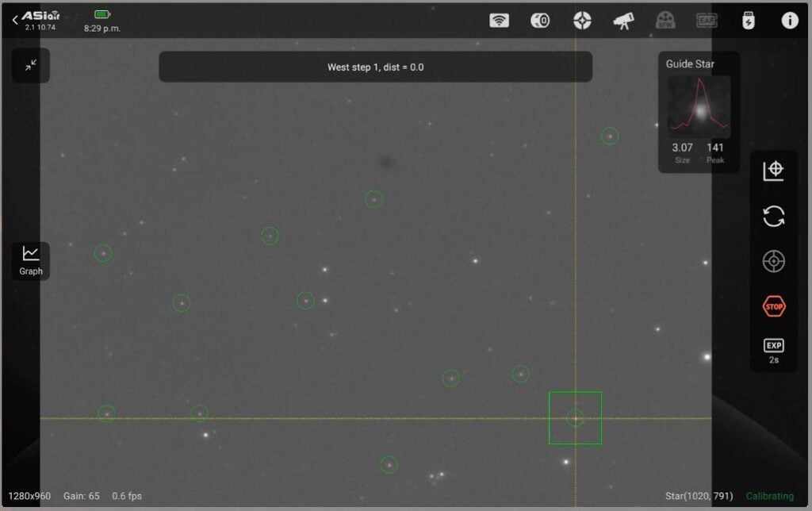Expand the Graph panel
Image resolution: width=812 pixels, height=511 pixels.
click(29, 260)
